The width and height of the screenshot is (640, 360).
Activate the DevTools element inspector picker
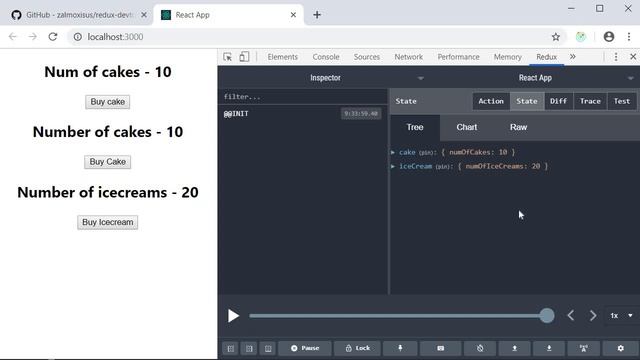point(228,57)
